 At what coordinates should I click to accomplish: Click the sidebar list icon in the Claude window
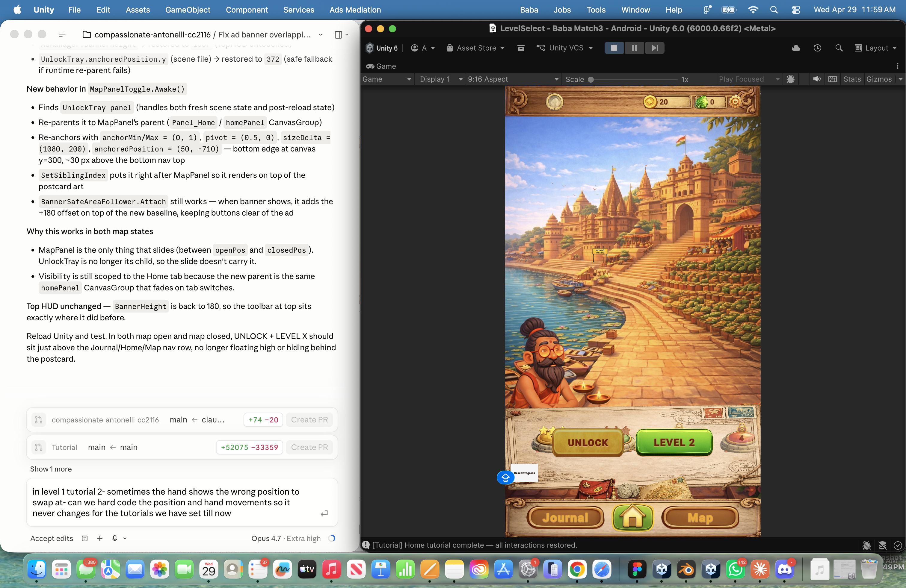coord(62,35)
